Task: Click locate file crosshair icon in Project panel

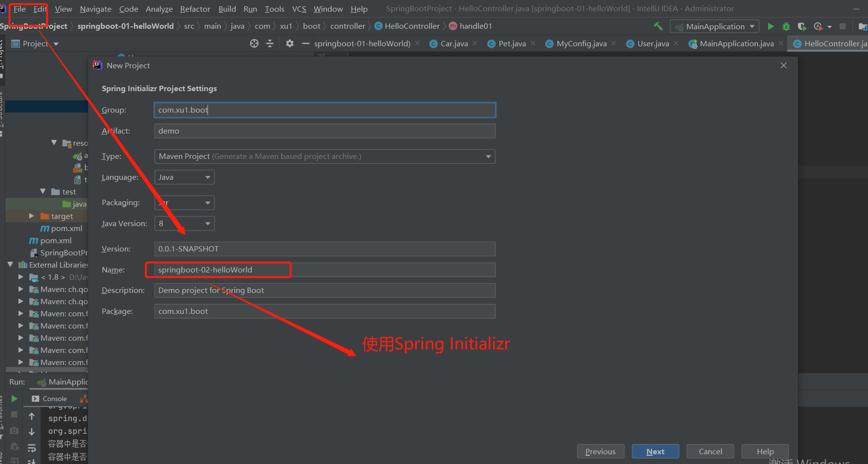Action: coord(254,43)
